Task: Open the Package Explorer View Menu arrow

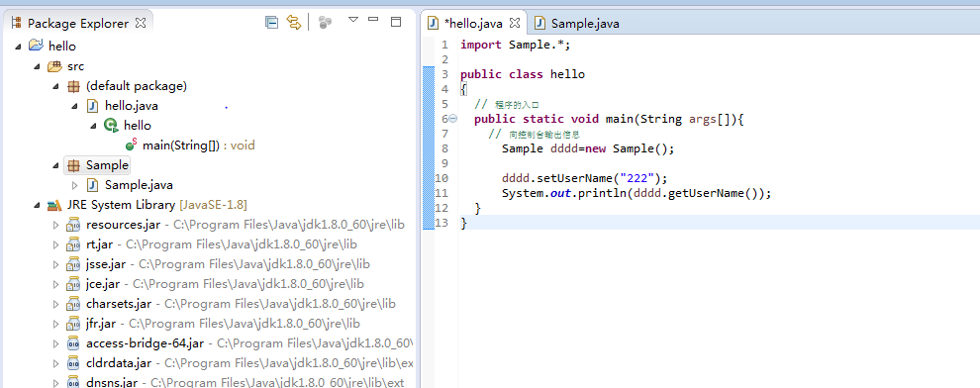Action: click(353, 20)
